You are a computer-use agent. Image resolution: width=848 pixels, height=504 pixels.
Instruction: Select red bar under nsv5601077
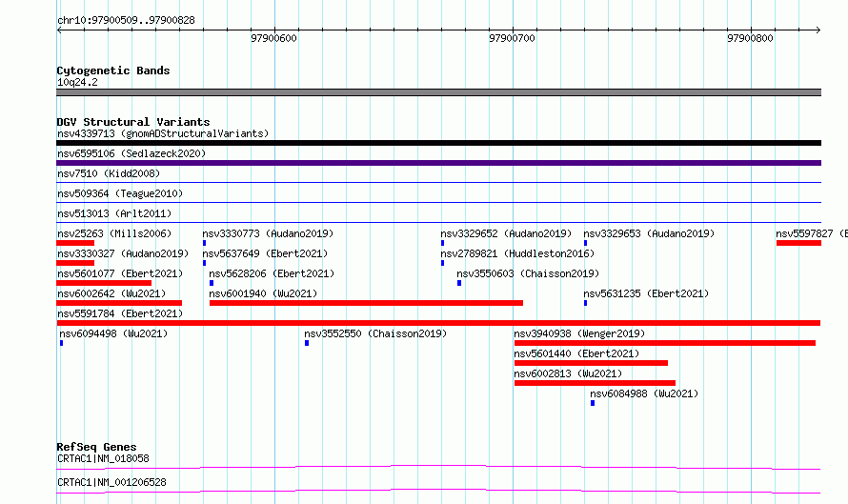(x=104, y=283)
